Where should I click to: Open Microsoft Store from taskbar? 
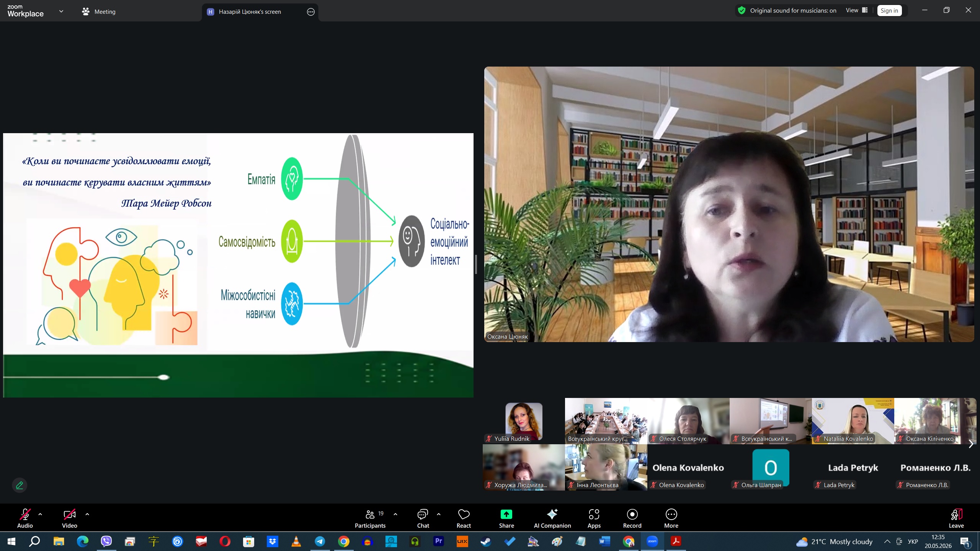point(248,541)
